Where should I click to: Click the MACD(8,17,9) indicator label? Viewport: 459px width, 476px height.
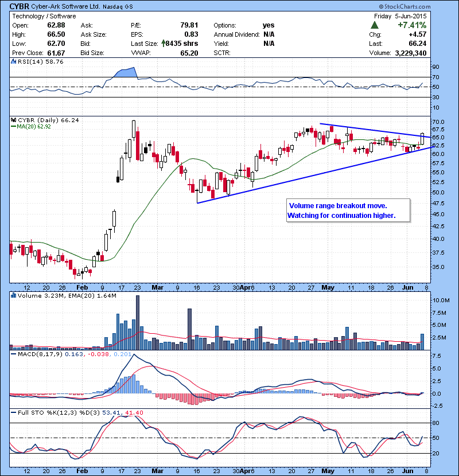[40, 354]
